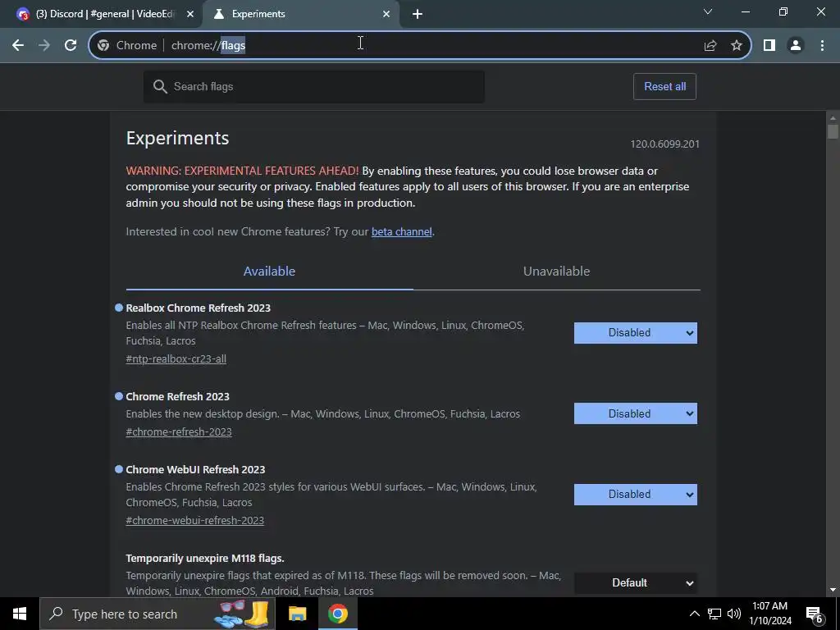The image size is (840, 630).
Task: Open the Chrome three-dot menu
Action: point(822,46)
